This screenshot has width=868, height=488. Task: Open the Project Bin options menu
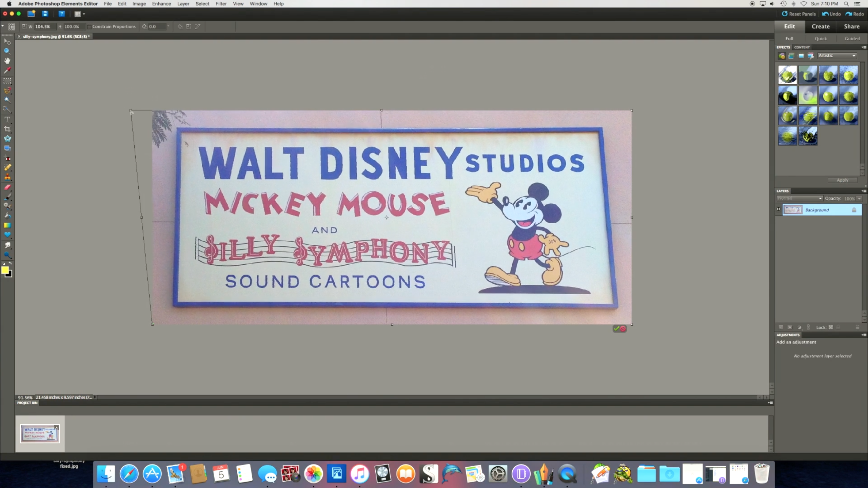click(x=770, y=403)
